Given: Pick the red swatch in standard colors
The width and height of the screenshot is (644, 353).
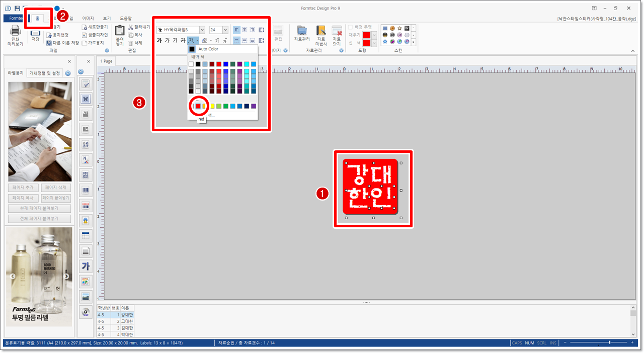Looking at the screenshot, I should coord(198,106).
